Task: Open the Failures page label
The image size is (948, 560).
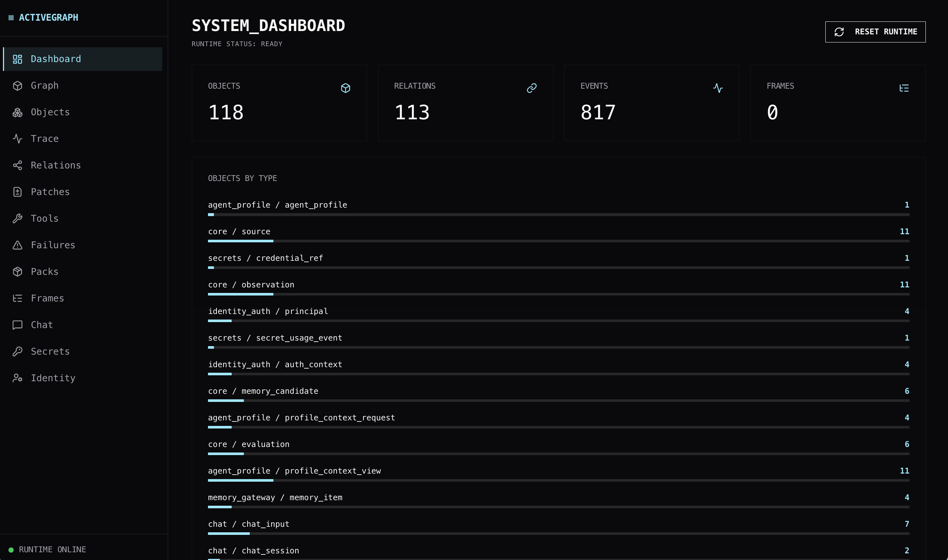Action: tap(53, 245)
